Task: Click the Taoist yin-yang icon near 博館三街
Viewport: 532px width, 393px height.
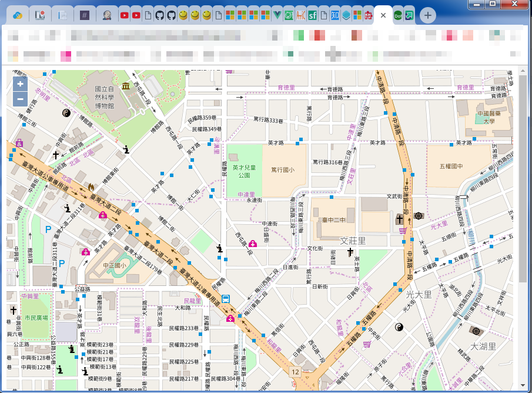Action: pos(66,113)
